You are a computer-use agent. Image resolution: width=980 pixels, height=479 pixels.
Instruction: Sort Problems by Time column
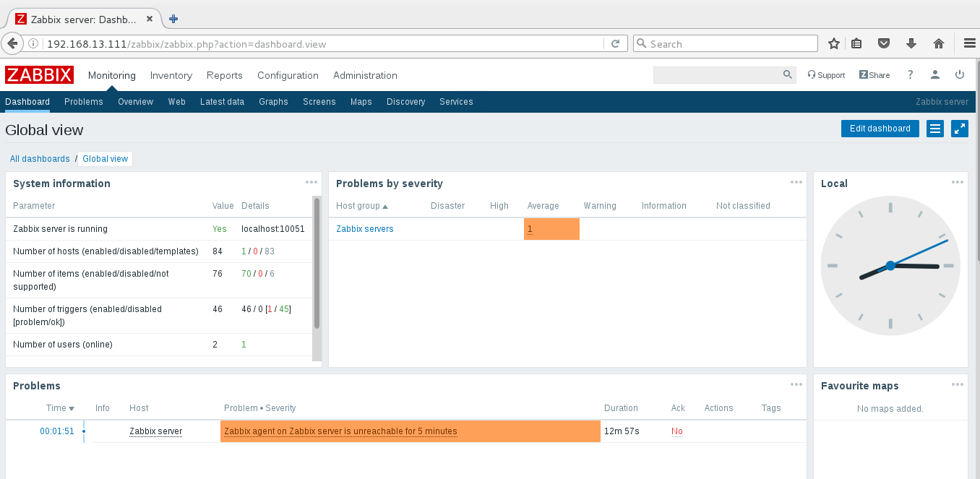(60, 408)
